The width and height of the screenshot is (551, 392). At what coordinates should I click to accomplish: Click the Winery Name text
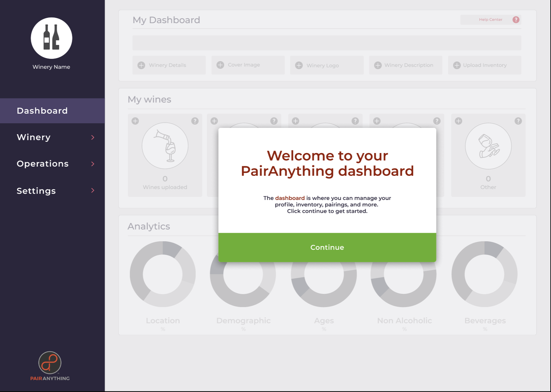pyautogui.click(x=51, y=67)
